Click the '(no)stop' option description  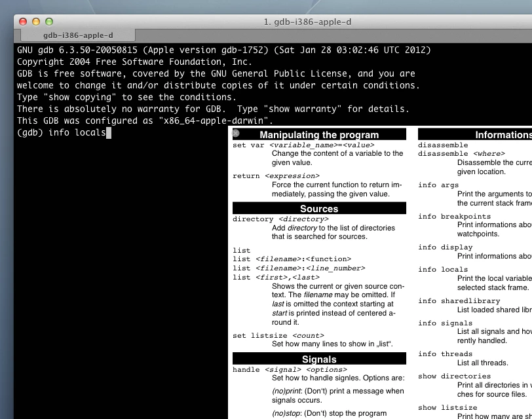329,413
